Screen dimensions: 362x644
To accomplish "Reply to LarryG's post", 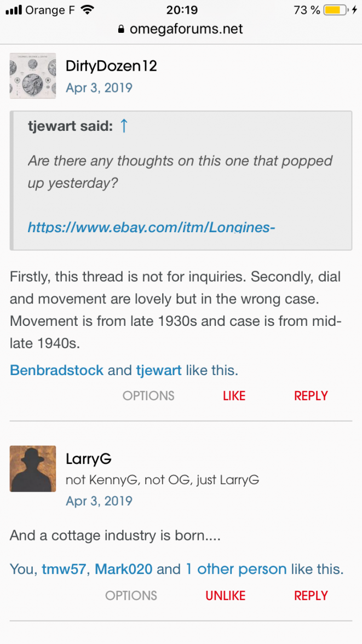I will point(311,596).
